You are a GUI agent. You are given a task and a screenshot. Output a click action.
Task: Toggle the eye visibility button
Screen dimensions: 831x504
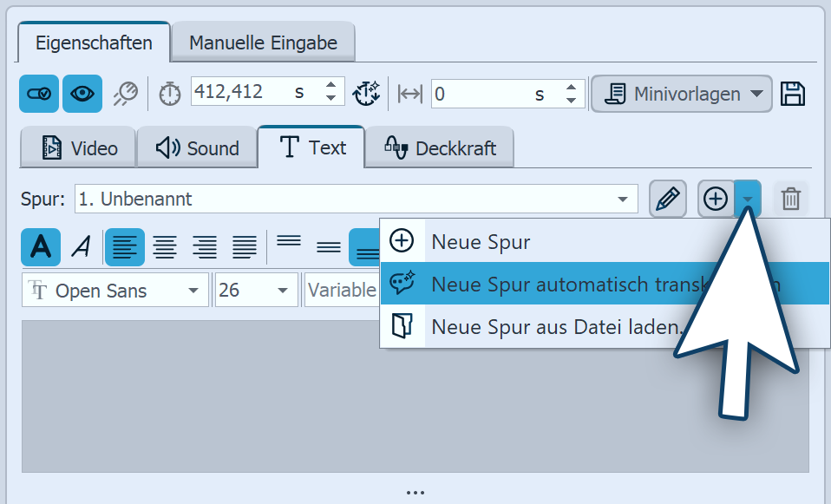click(x=82, y=94)
